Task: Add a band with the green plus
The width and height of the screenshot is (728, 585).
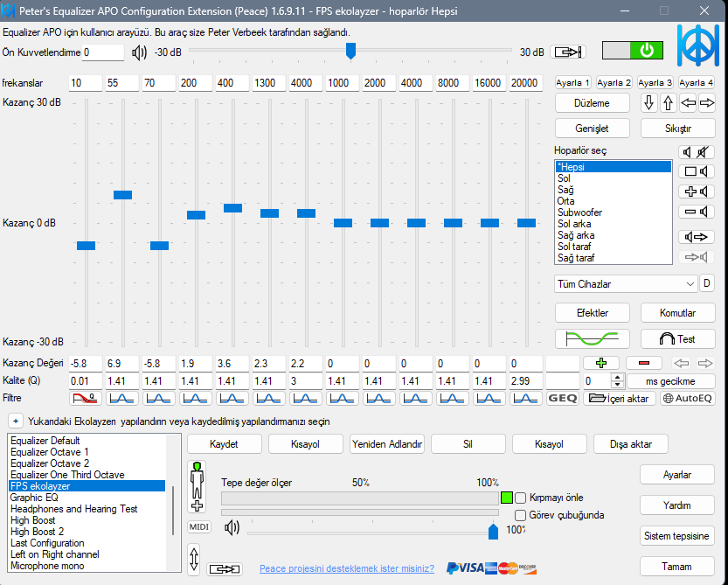Action: pyautogui.click(x=601, y=363)
